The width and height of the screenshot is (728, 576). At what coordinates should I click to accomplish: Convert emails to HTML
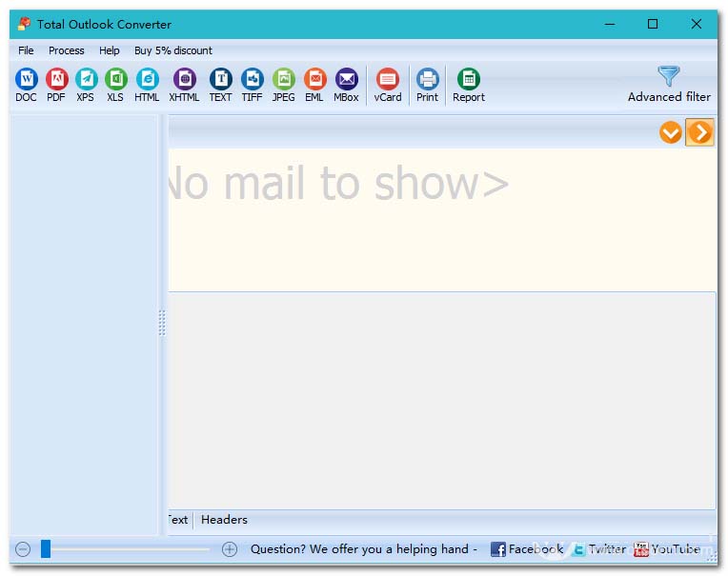tap(147, 85)
